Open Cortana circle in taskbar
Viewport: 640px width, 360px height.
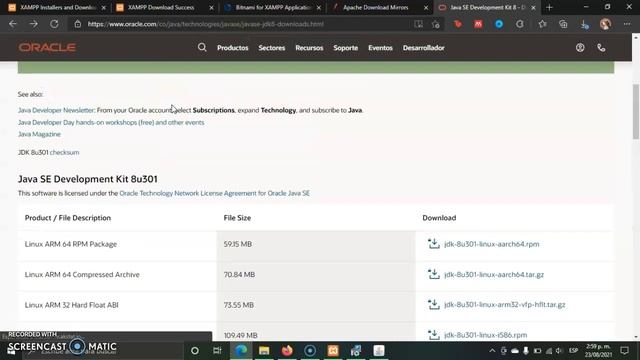195,351
